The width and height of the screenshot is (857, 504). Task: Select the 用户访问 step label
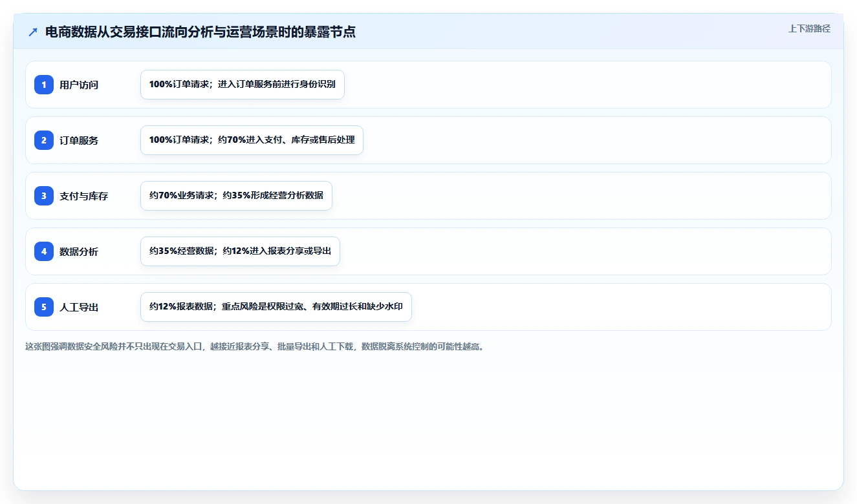(x=79, y=85)
